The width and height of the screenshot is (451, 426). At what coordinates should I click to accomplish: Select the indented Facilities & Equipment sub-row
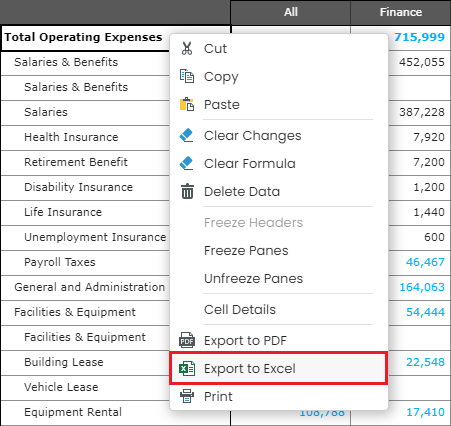point(85,337)
